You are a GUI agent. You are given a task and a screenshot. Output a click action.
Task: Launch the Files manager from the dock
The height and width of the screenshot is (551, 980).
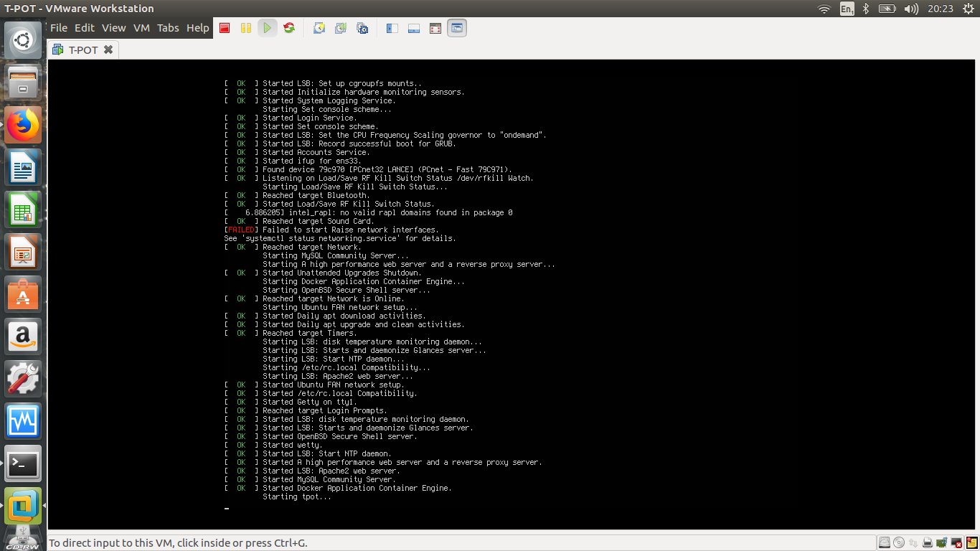[24, 83]
